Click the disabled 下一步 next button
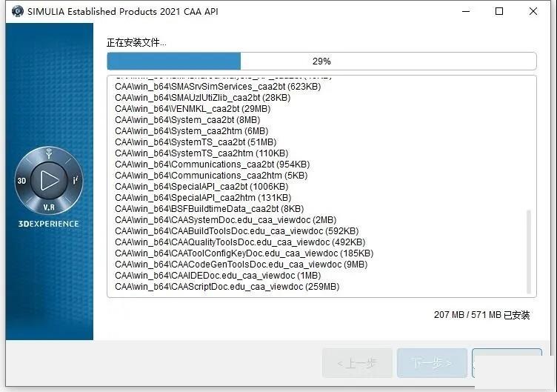 coord(432,363)
